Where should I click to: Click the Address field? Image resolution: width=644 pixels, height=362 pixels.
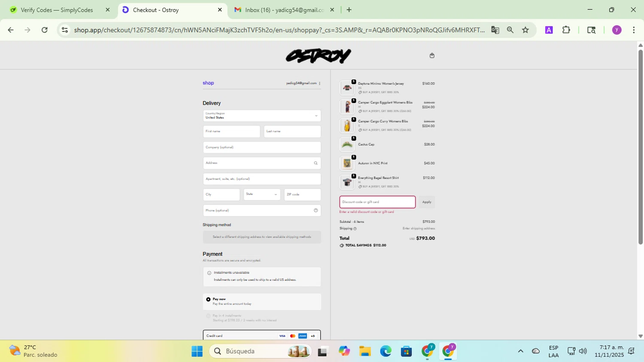(x=262, y=163)
